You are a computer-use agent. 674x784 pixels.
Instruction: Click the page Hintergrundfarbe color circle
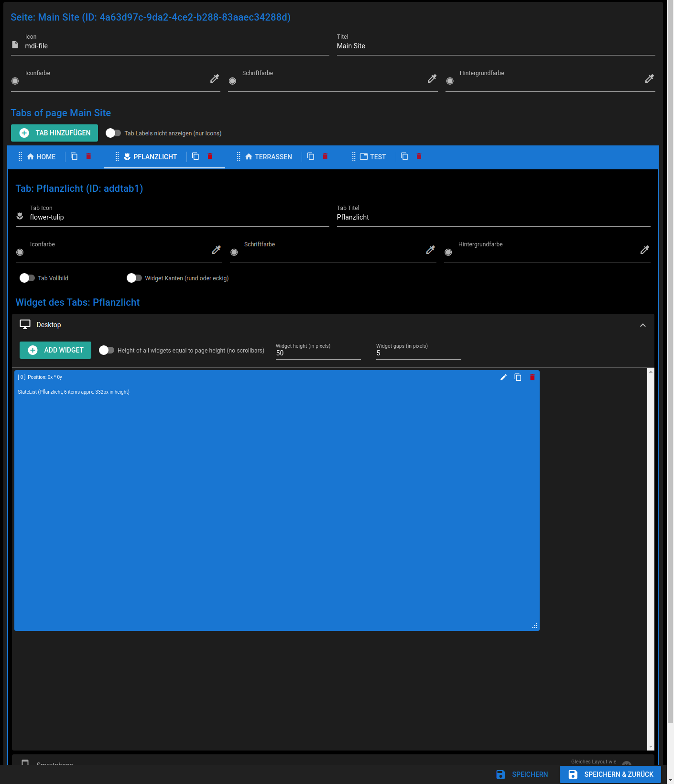450,81
